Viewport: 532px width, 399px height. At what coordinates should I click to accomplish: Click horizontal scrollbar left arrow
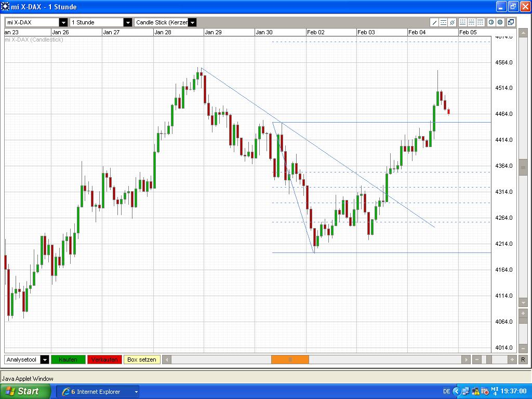click(x=167, y=360)
